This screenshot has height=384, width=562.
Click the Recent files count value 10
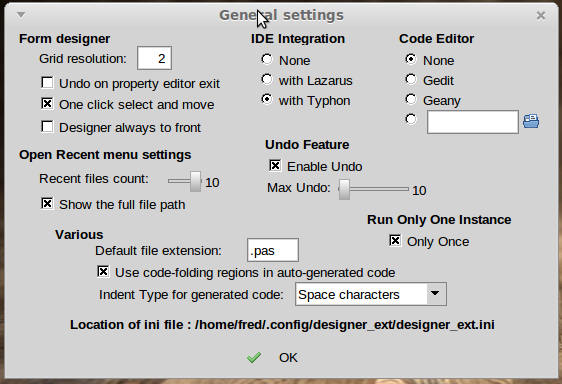click(x=212, y=182)
